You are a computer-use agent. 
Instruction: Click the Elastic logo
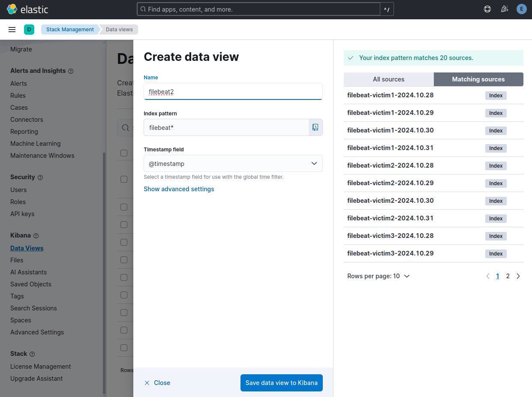point(27,9)
